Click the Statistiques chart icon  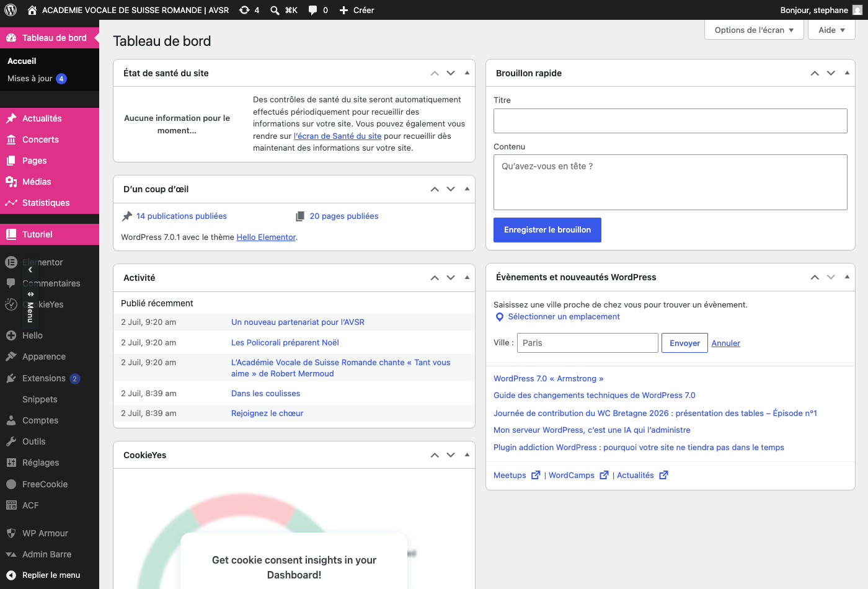click(x=11, y=203)
